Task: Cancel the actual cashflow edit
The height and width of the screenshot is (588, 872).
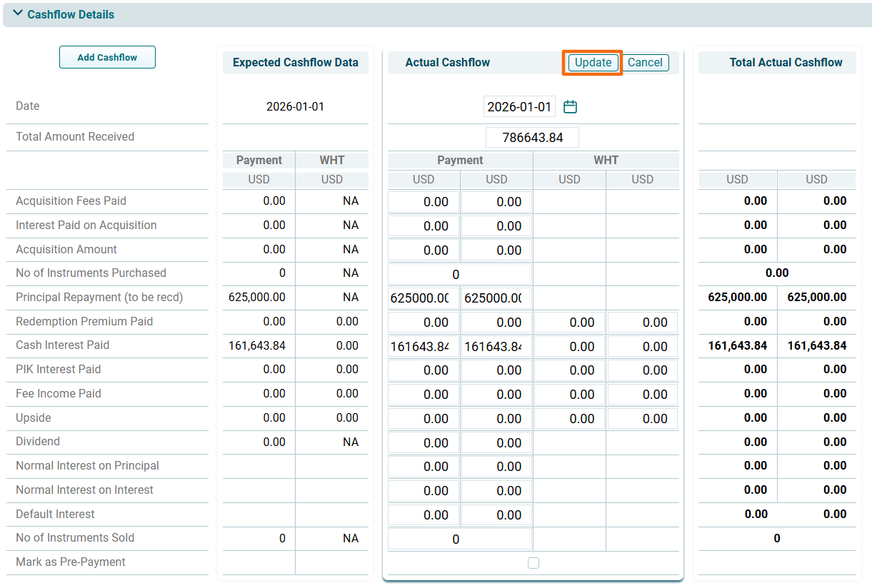Action: [645, 63]
